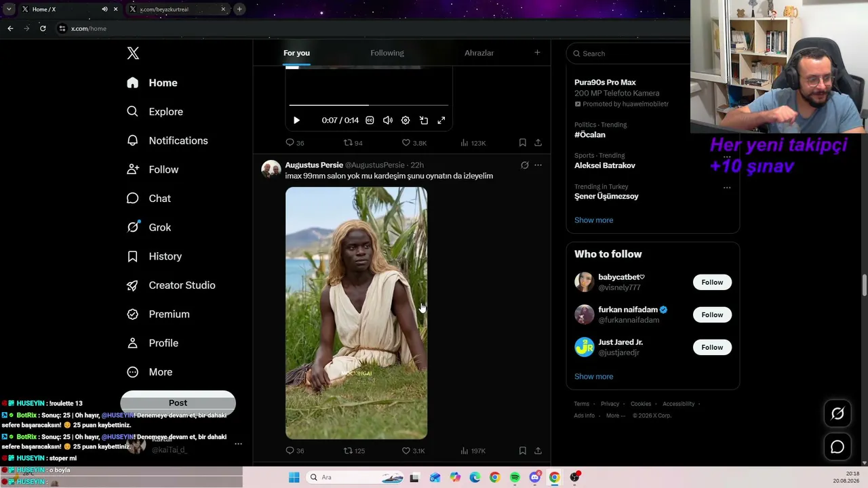Open picture-in-picture for the video
Image resolution: width=868 pixels, height=488 pixels.
pos(423,120)
